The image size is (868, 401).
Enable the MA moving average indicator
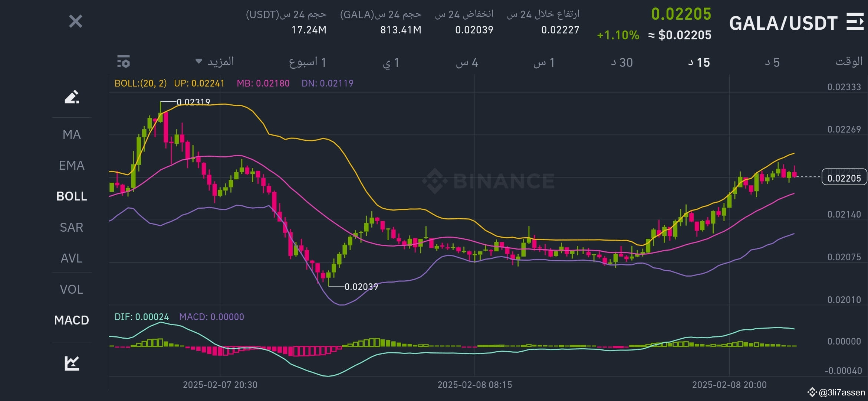[x=72, y=134]
